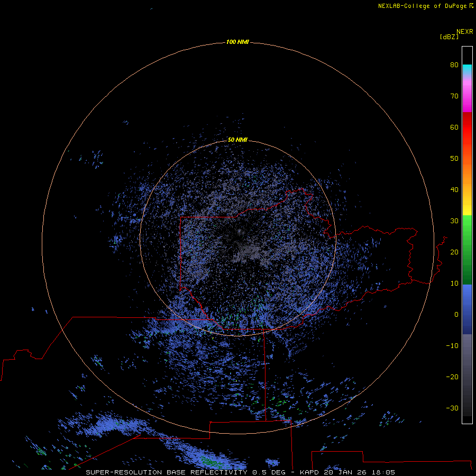
Task: Click the 50 NMI range ring label
Action: [x=237, y=140]
